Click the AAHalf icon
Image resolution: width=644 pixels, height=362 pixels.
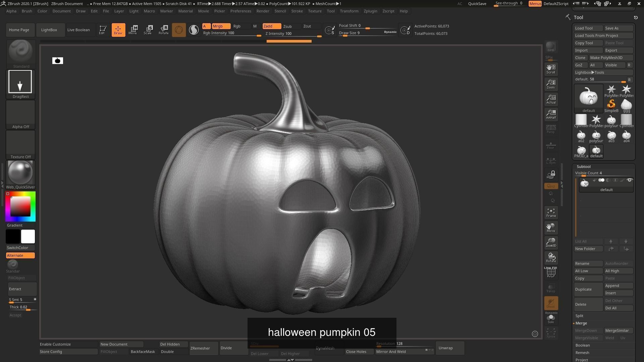click(551, 114)
